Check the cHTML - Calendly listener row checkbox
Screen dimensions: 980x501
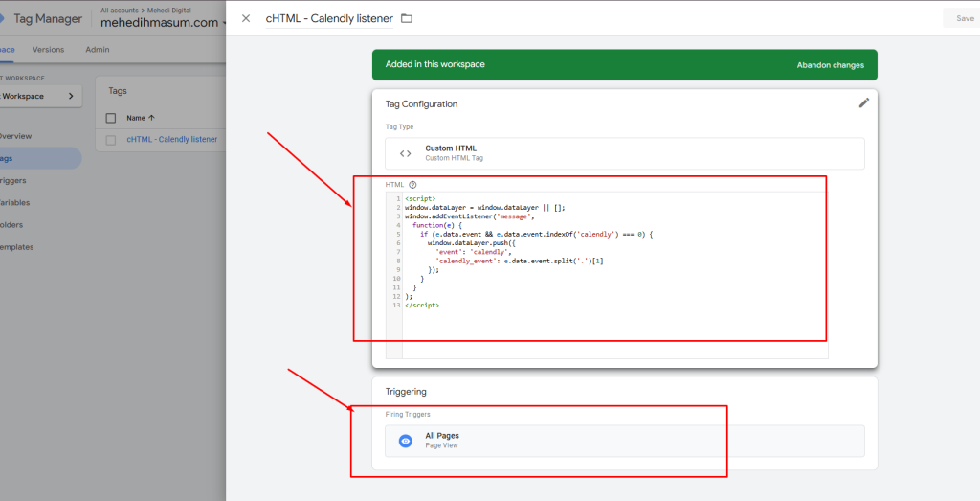click(111, 140)
